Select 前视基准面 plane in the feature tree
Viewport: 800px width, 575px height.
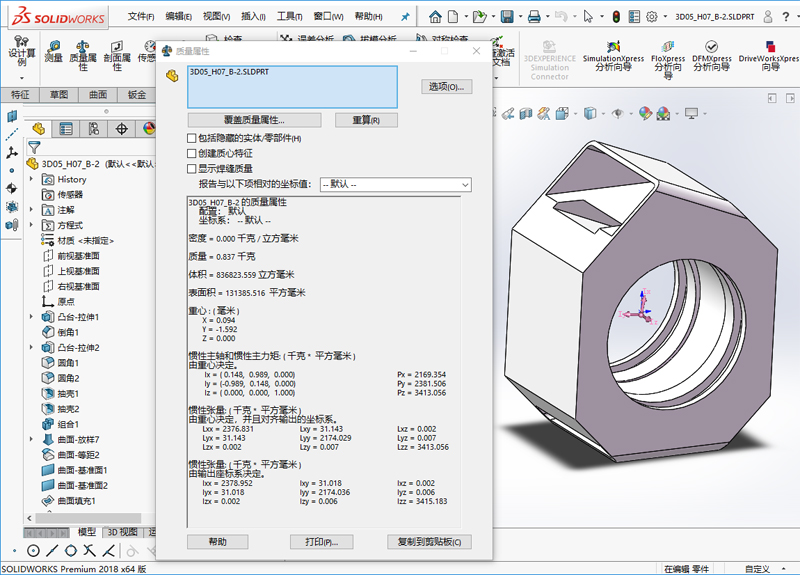77,256
